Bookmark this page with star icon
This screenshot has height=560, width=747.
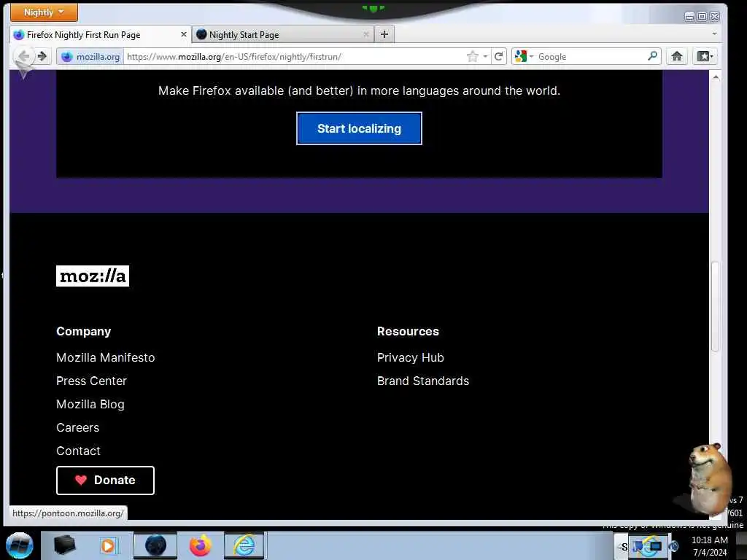coord(472,57)
